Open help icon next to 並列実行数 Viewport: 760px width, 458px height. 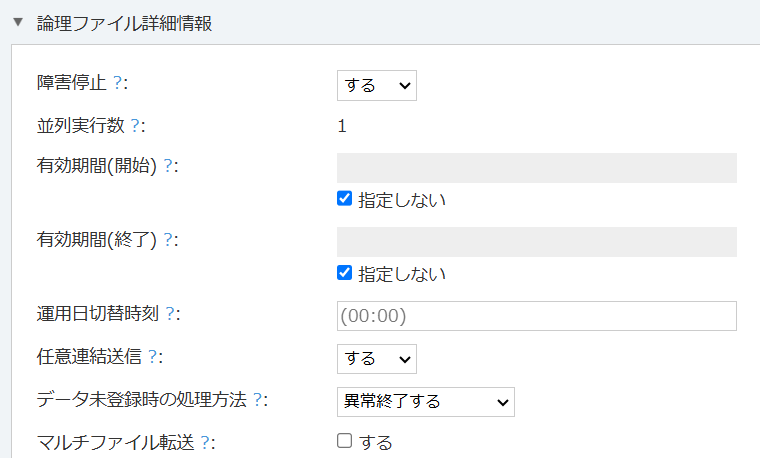coord(135,126)
